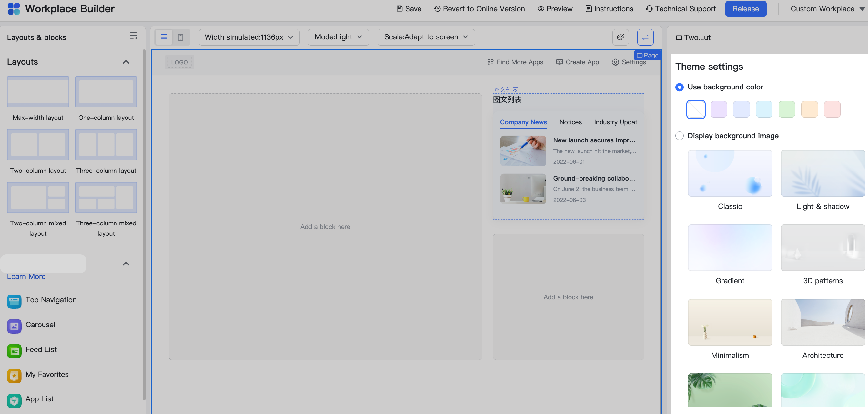Choose the Two-column layout thumbnail

point(38,145)
